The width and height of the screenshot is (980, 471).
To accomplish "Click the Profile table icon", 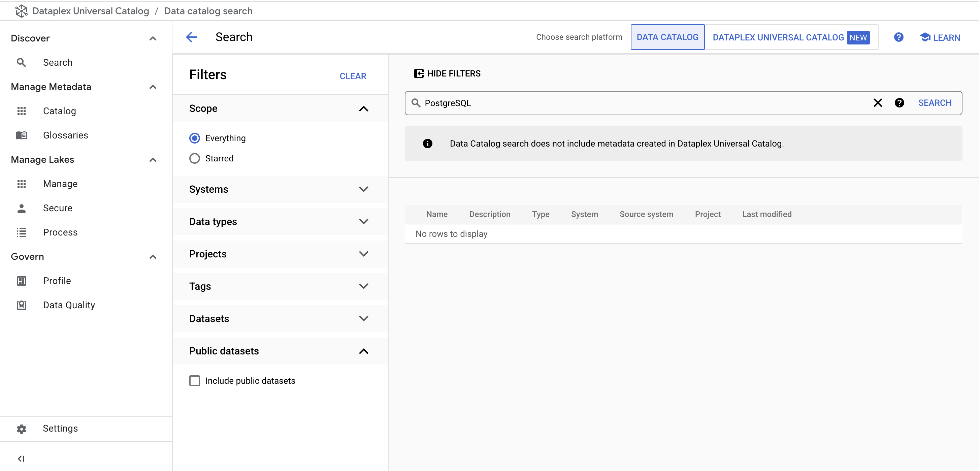I will pos(22,281).
